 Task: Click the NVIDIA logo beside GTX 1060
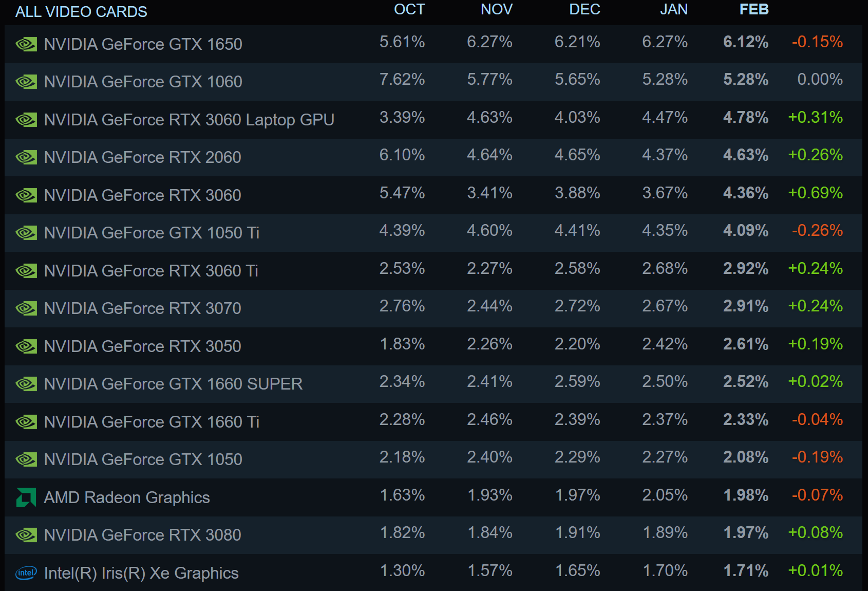point(26,82)
